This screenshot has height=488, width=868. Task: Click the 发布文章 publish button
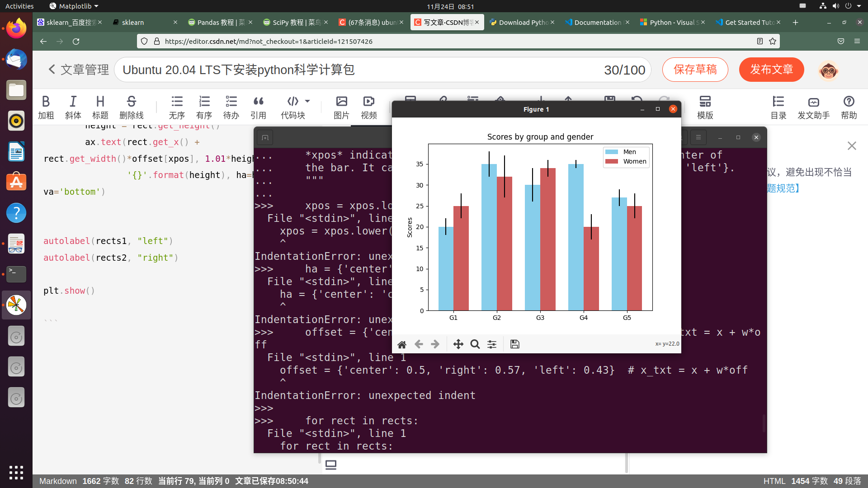click(771, 70)
